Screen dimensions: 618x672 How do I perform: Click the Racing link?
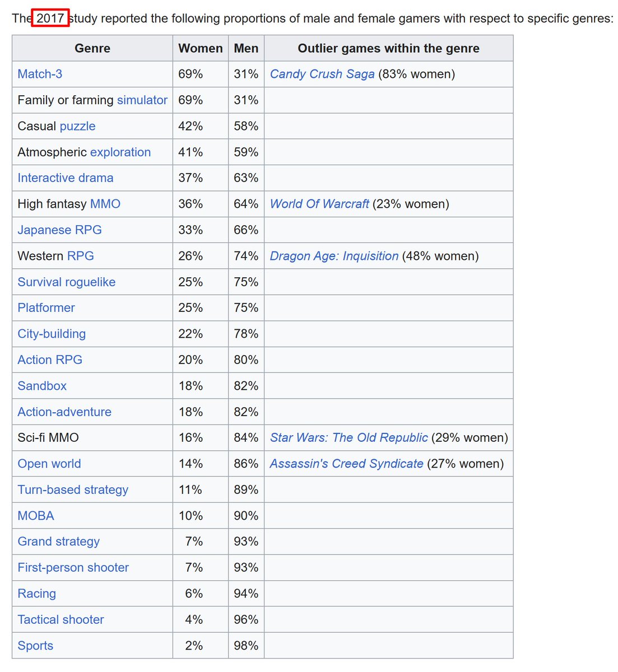[37, 594]
